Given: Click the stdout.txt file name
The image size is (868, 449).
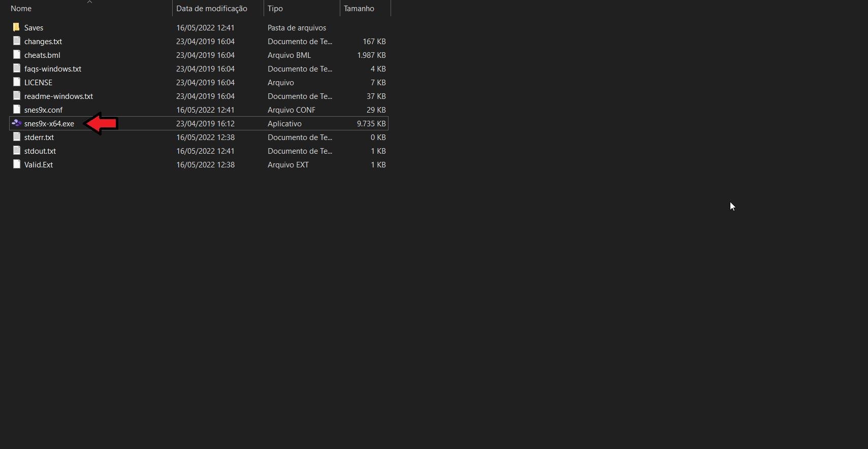Looking at the screenshot, I should 40,151.
